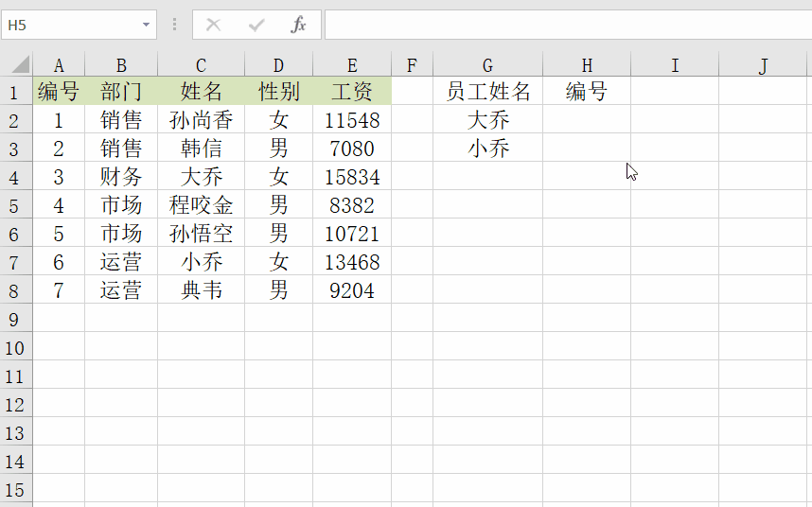
Task: Select column B header
Action: tap(121, 65)
